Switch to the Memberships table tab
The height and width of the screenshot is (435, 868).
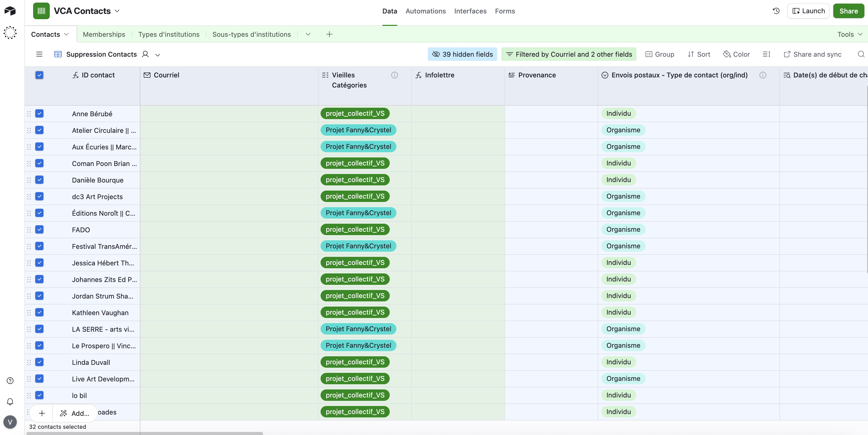[104, 34]
